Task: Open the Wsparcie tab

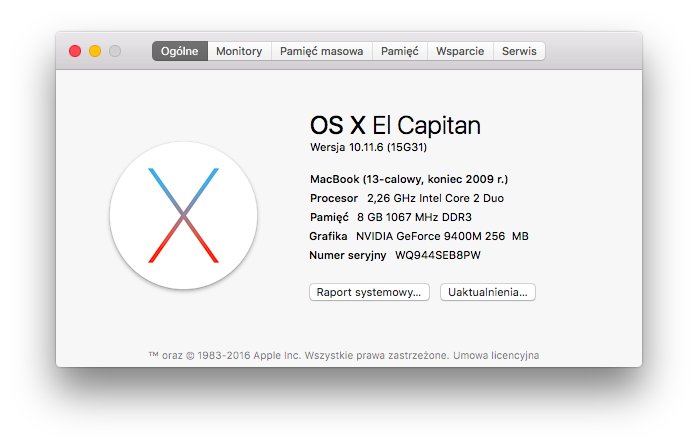Action: 460,51
